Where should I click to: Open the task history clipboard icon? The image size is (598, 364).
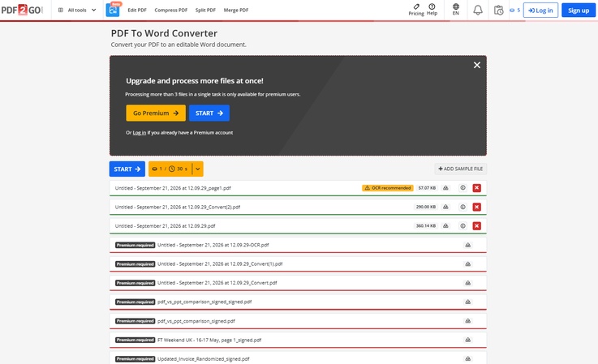(x=498, y=11)
